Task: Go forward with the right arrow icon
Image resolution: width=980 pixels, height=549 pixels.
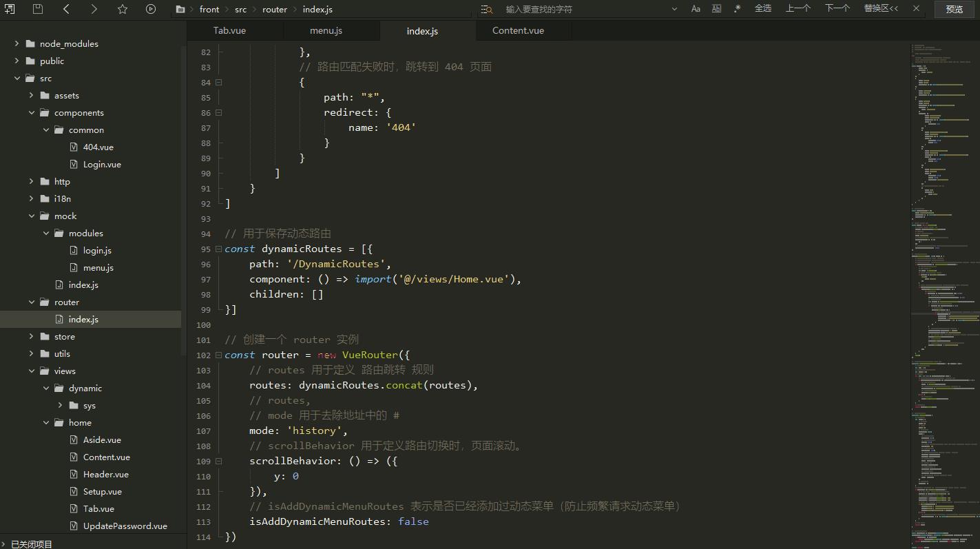Action: [94, 9]
